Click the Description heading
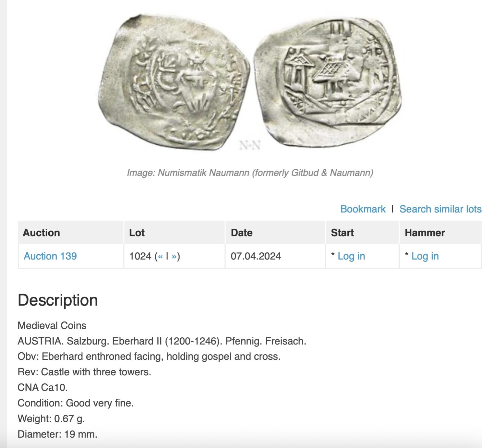This screenshot has height=448, width=482. tap(58, 300)
